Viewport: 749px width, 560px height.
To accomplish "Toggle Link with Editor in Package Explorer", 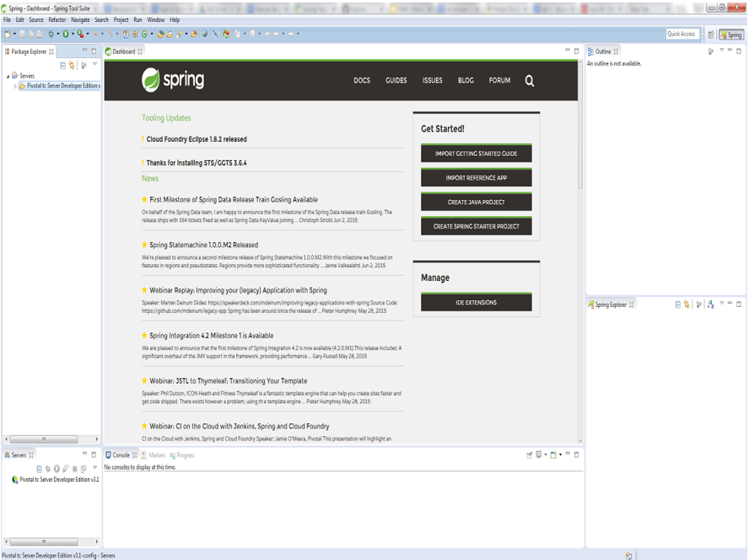I will point(72,65).
